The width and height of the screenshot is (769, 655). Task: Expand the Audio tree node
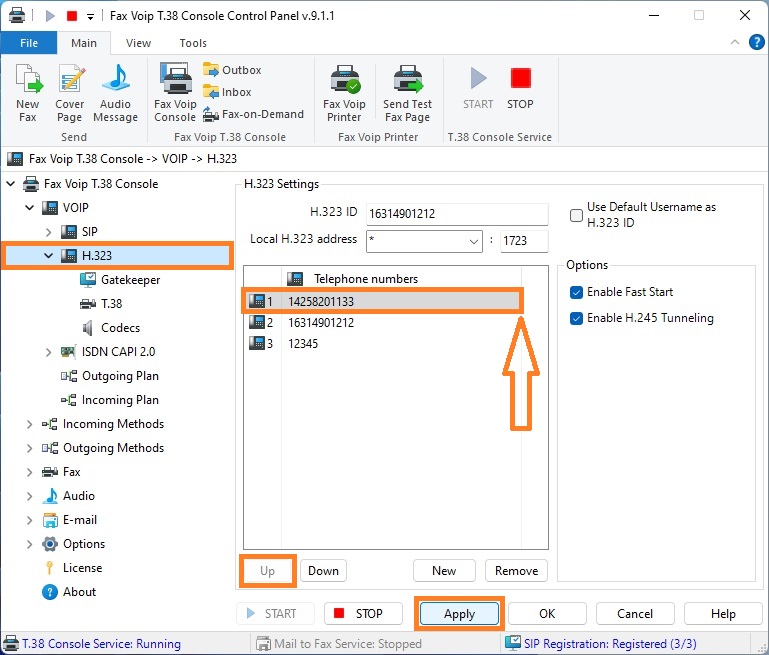tap(29, 496)
